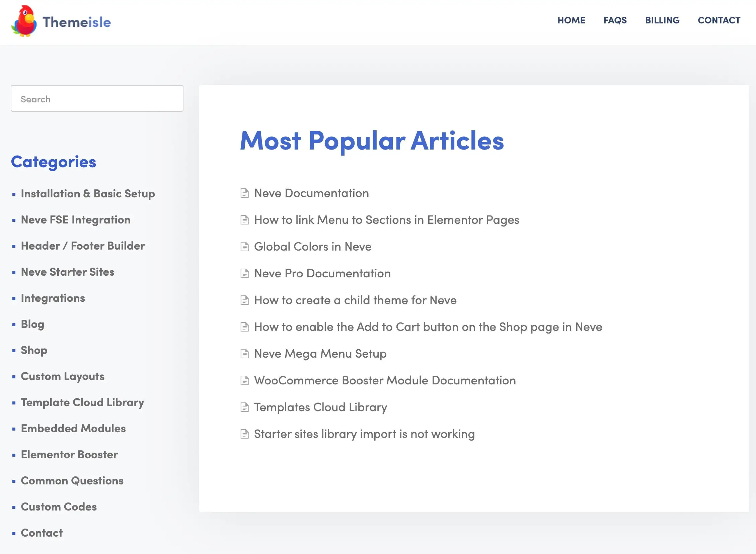Open Starter sites library import not working article
The height and width of the screenshot is (554, 756).
tap(364, 434)
